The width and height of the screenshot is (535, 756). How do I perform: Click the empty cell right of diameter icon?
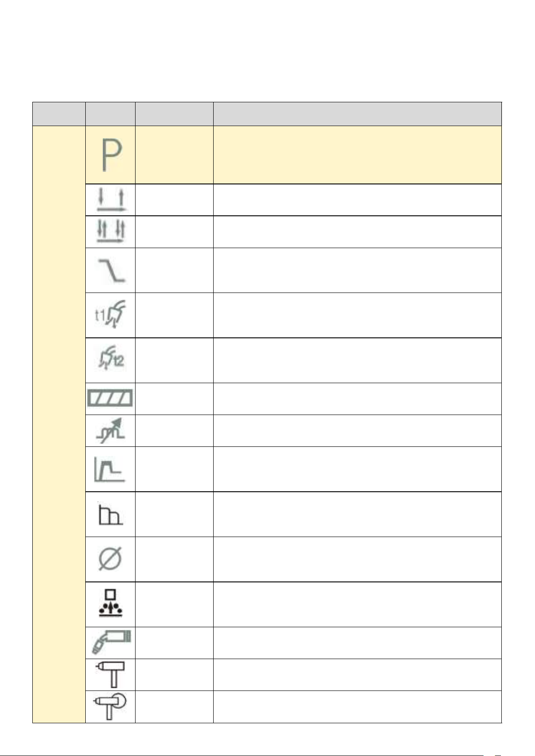click(174, 559)
